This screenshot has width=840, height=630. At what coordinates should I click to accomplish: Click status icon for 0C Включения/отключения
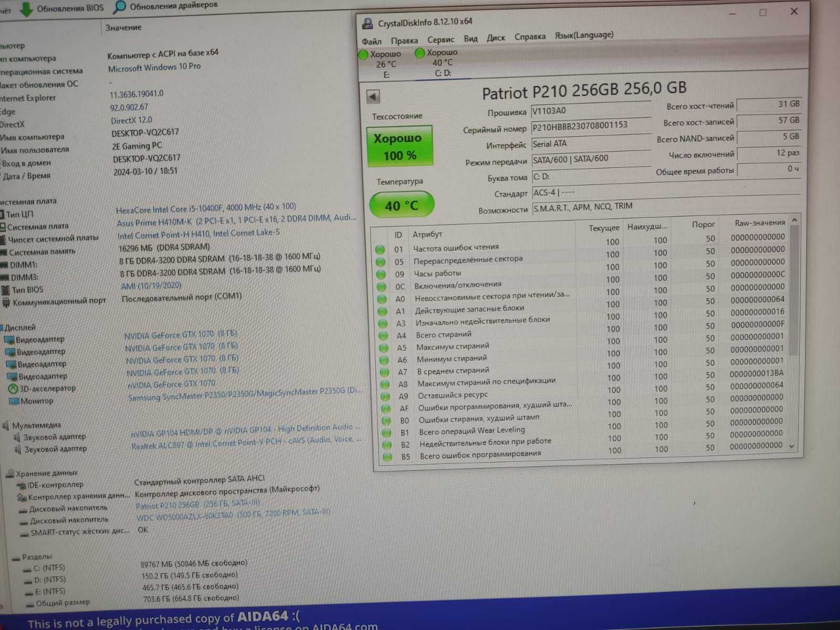click(381, 287)
